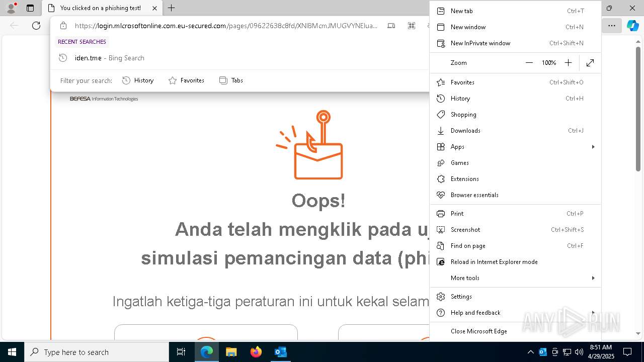Open Downloads from menu
Image resolution: width=644 pixels, height=362 pixels.
515,131
